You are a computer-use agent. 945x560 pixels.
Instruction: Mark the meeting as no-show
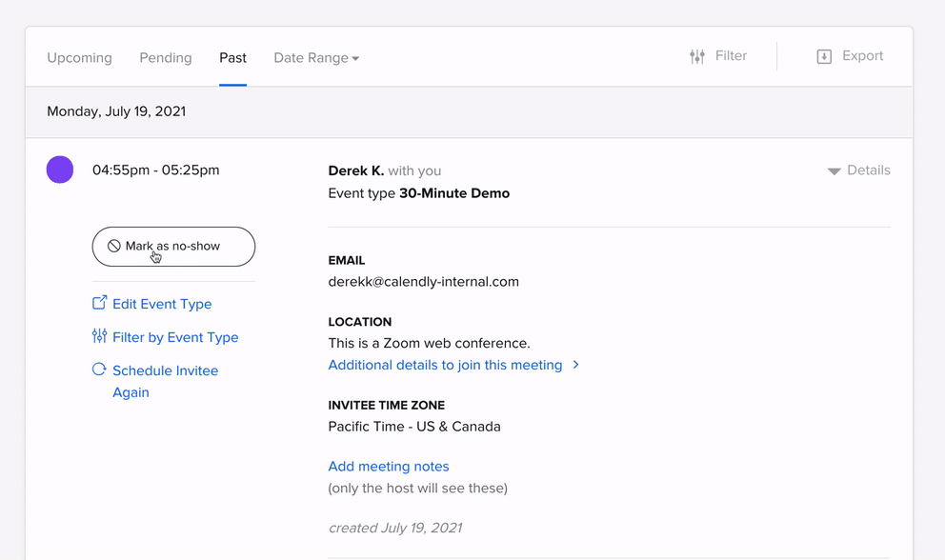click(x=173, y=246)
